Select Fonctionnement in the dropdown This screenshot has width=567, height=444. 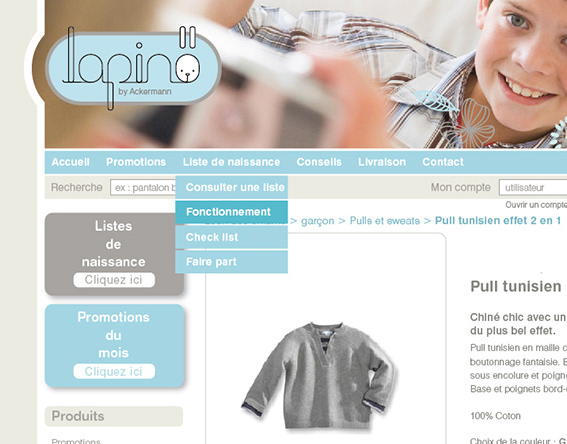[231, 212]
